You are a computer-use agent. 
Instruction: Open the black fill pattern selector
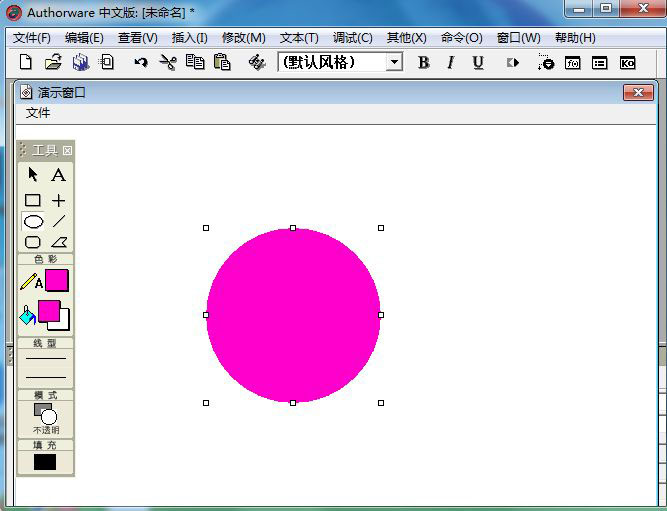[x=45, y=462]
